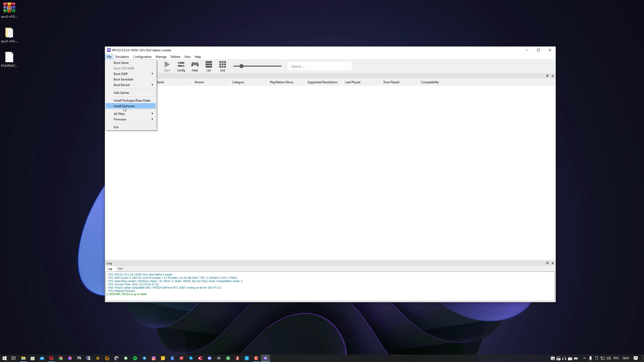Open Spotify from the taskbar
Image resolution: width=644 pixels, height=362 pixels.
coord(135,358)
